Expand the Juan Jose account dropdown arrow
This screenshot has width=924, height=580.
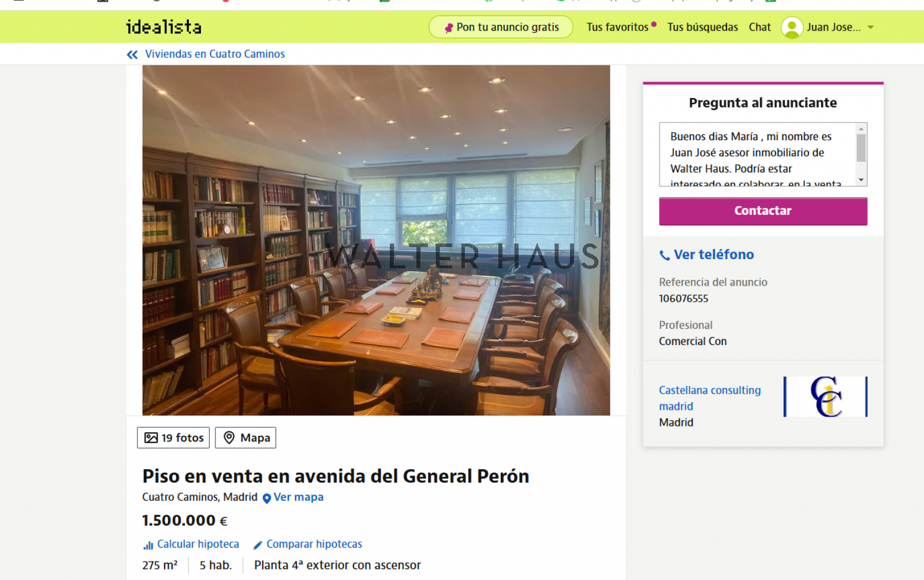pos(871,27)
